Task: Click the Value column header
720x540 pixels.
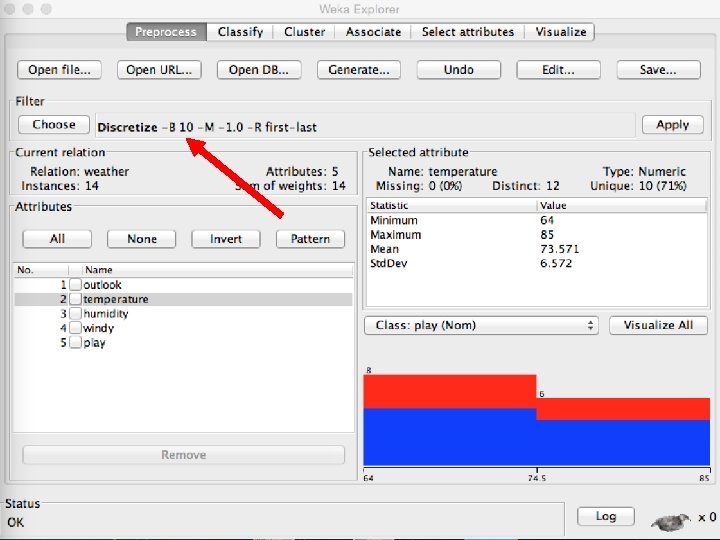Action: click(622, 205)
